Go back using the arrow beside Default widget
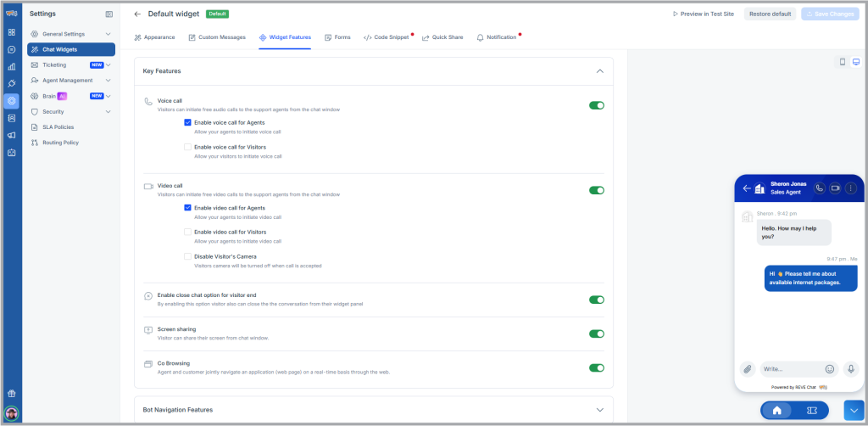Screen dimensions: 868x426 137,14
